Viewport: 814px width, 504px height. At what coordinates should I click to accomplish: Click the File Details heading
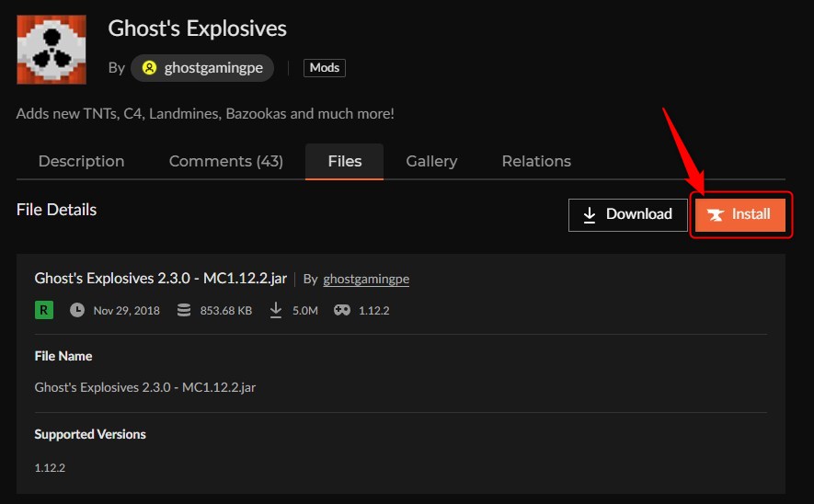pyautogui.click(x=57, y=210)
